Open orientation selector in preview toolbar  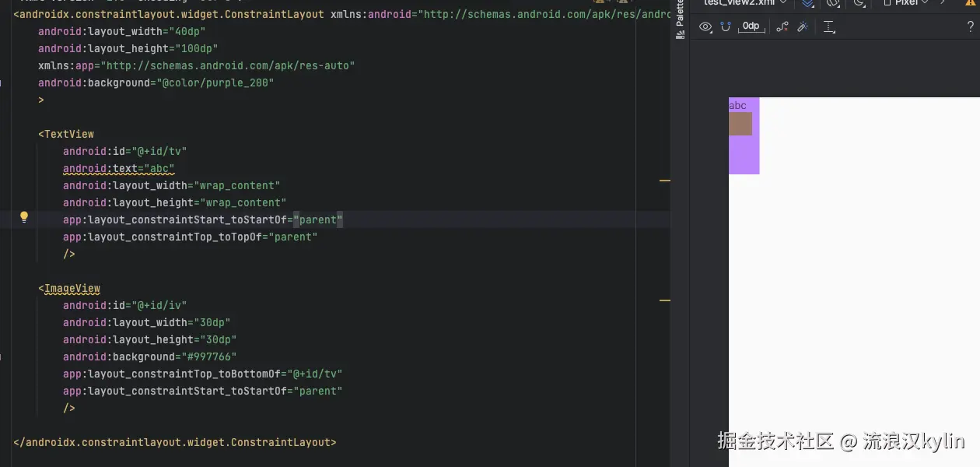[x=833, y=3]
